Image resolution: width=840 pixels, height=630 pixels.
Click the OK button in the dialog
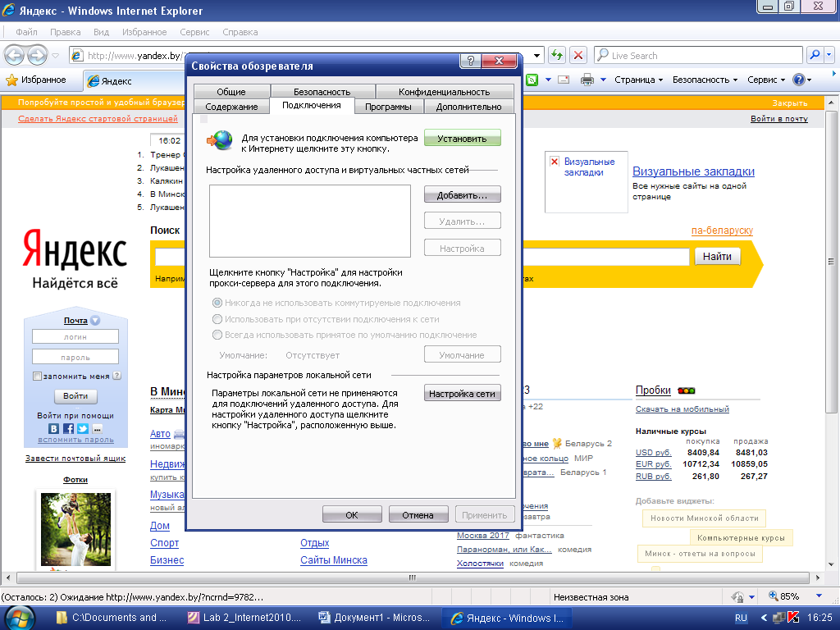(x=352, y=514)
